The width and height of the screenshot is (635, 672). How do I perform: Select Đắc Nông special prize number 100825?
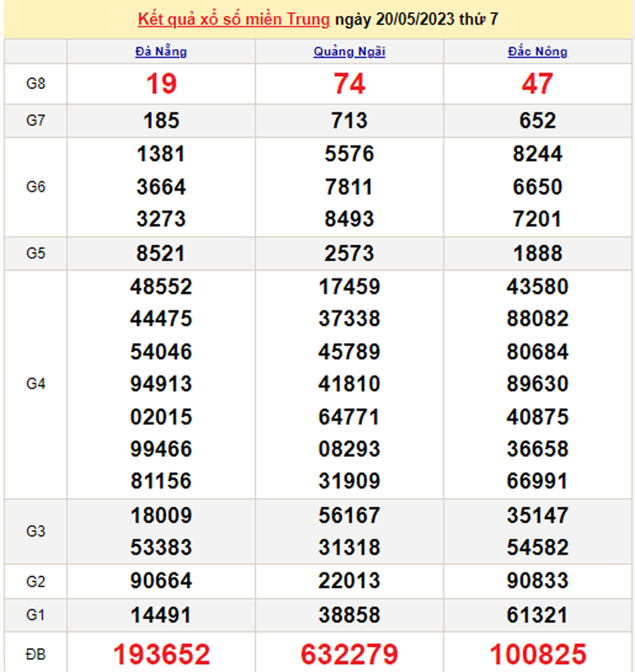click(537, 653)
